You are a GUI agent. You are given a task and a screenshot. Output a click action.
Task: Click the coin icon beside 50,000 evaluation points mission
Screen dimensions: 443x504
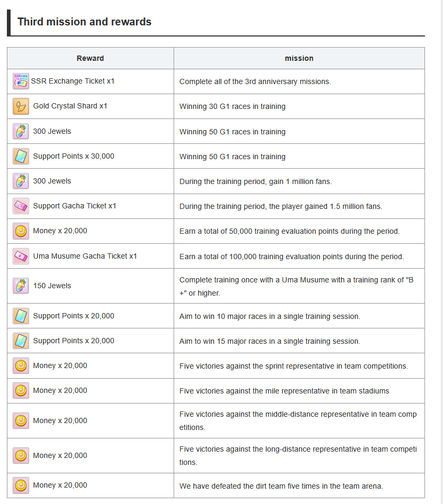click(21, 231)
